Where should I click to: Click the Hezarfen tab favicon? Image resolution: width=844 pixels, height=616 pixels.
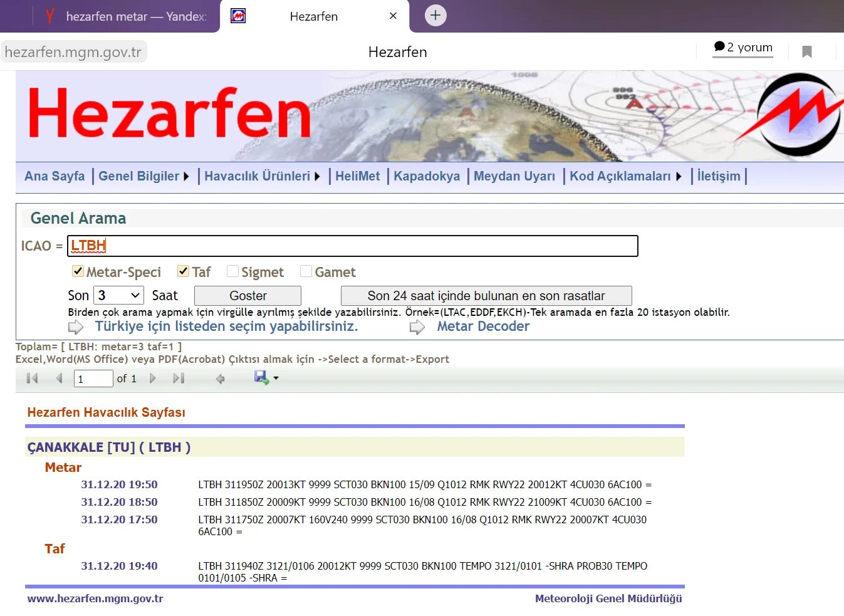[238, 16]
